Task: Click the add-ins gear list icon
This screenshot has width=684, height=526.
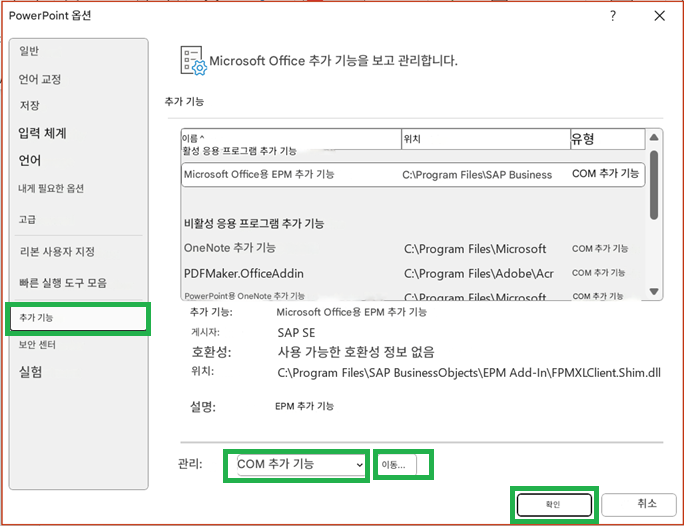Action: point(193,60)
